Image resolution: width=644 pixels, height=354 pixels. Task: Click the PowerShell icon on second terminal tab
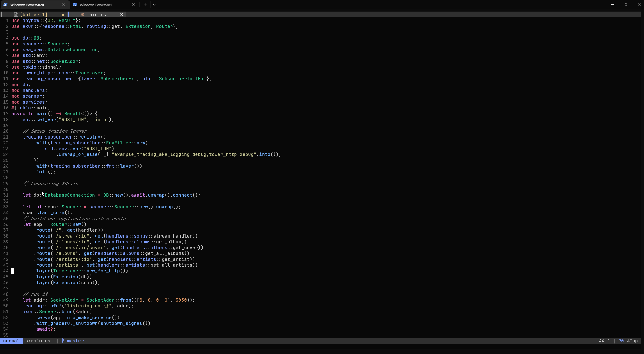75,5
